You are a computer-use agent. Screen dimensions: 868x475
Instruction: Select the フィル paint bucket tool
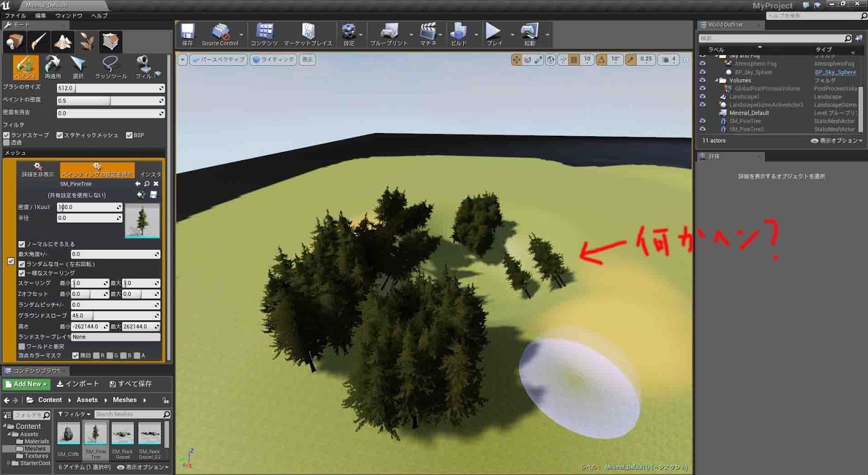point(144,67)
